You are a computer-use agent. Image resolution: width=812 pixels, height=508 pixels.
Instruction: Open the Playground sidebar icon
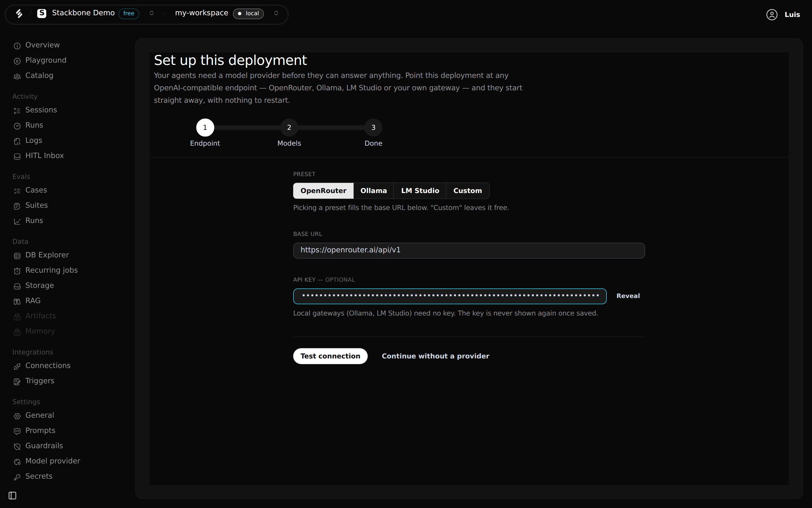[17, 61]
